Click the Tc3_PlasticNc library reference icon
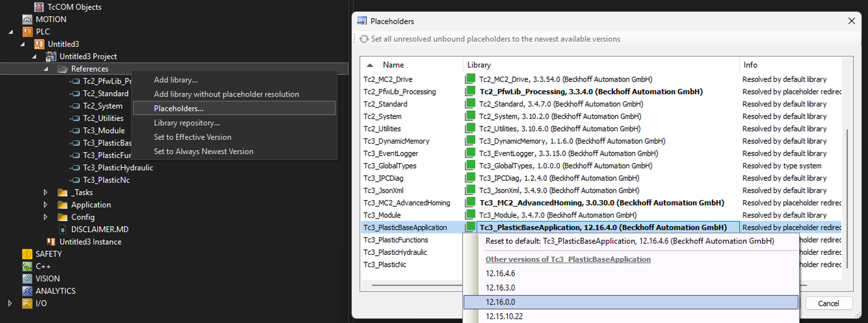Screen dimensions: 868x323 click(75, 180)
